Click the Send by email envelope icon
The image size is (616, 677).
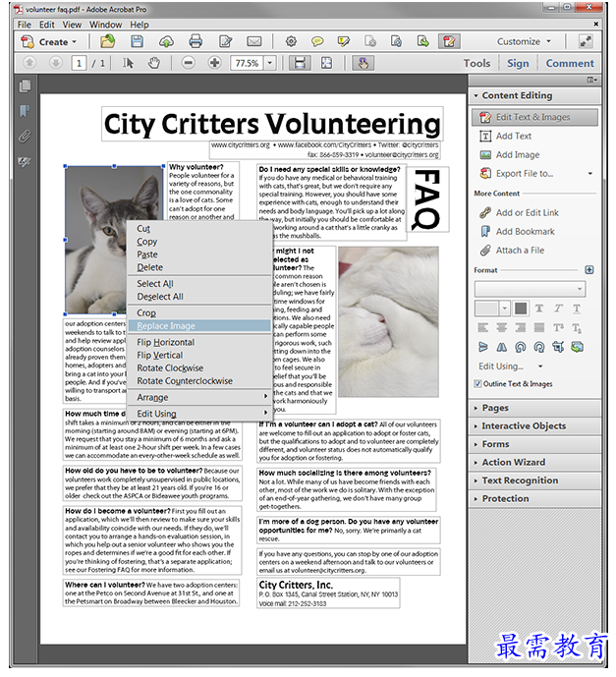click(254, 42)
